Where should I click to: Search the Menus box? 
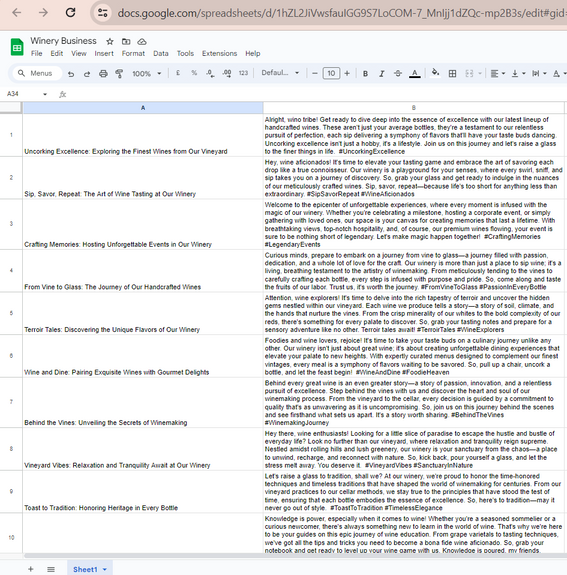(x=37, y=73)
